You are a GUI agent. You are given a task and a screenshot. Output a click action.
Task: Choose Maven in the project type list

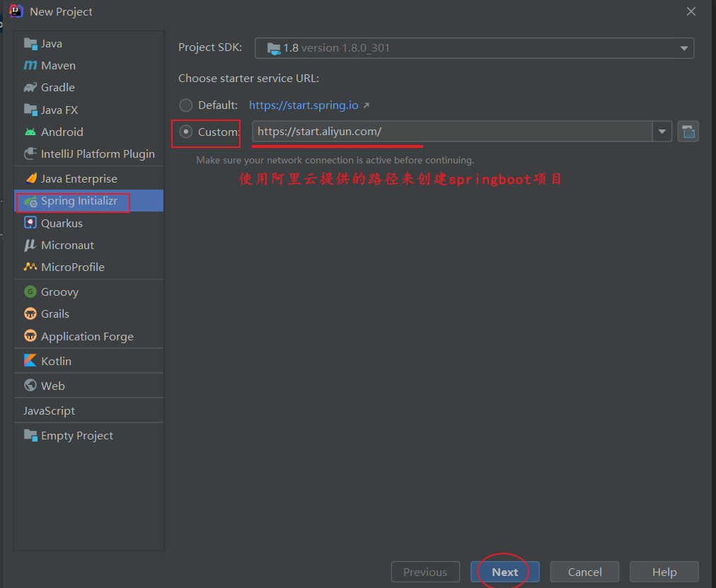(x=89, y=66)
